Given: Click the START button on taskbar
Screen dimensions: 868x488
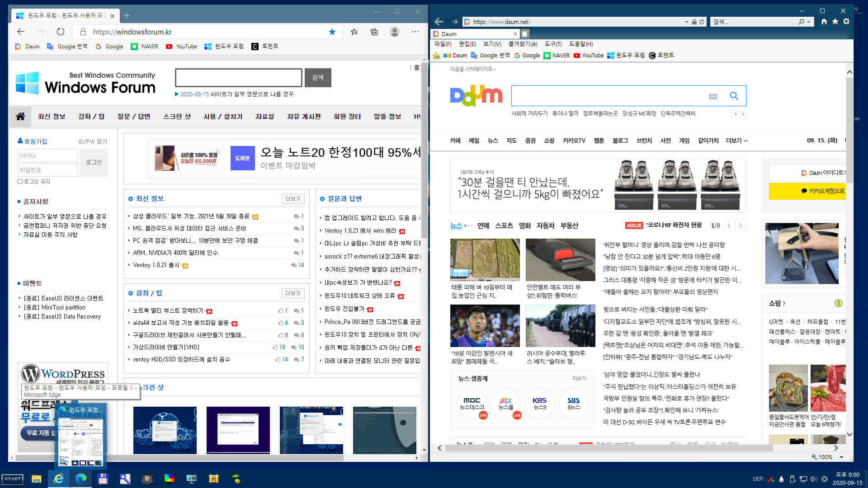Looking at the screenshot, I should coord(13,479).
